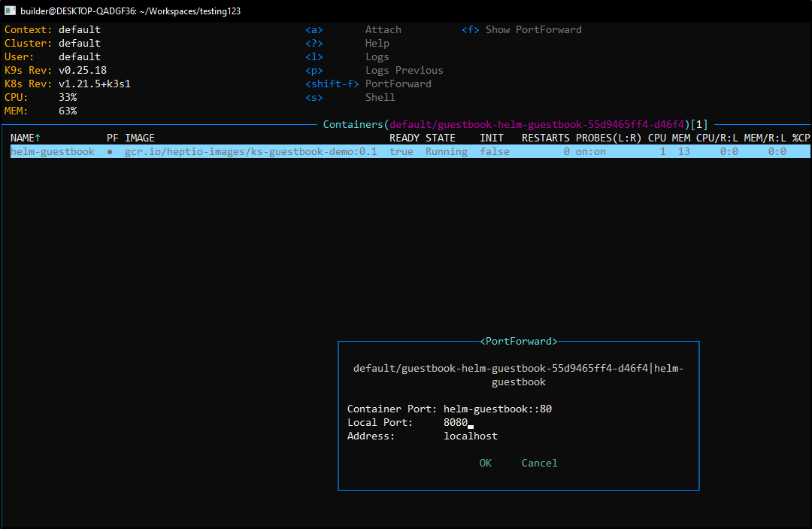The image size is (812, 529).
Task: Click the PortForward shortcut hint
Action: tap(368, 84)
